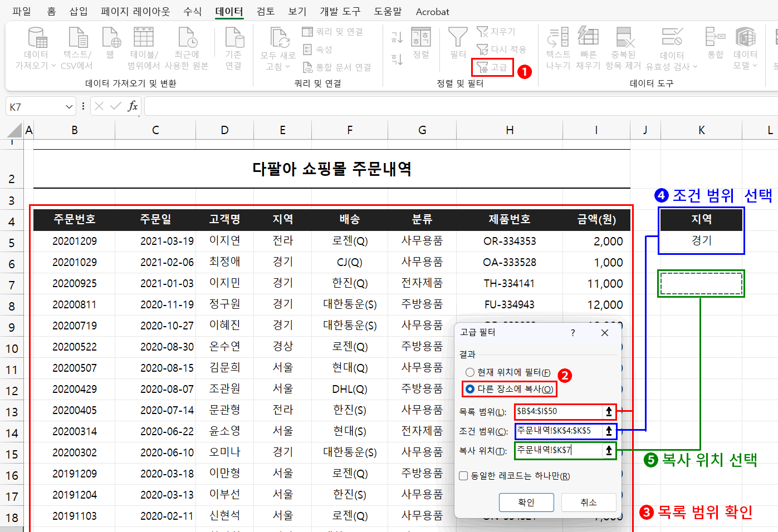
Task: Select row 10 header
Action: coord(12,348)
